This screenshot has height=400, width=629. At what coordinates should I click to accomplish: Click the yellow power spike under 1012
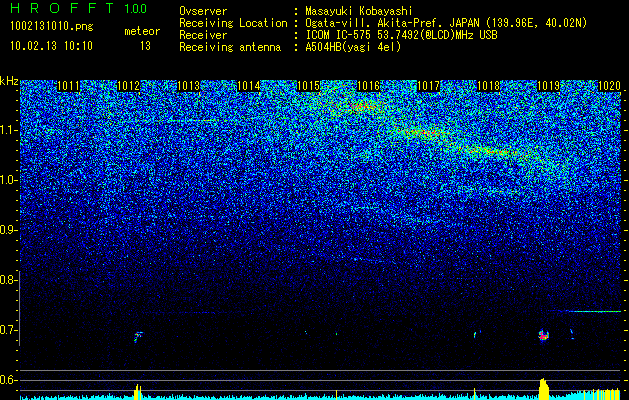click(x=138, y=392)
